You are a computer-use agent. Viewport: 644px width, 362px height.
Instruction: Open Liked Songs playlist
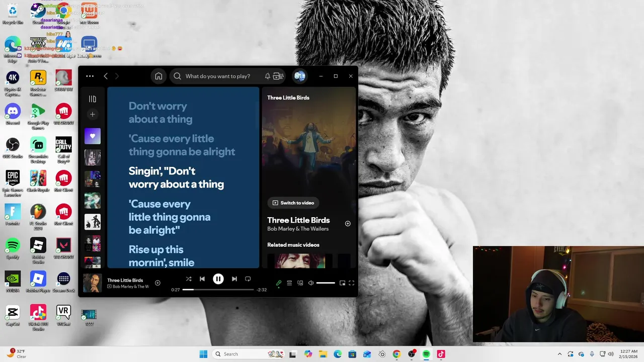point(92,136)
